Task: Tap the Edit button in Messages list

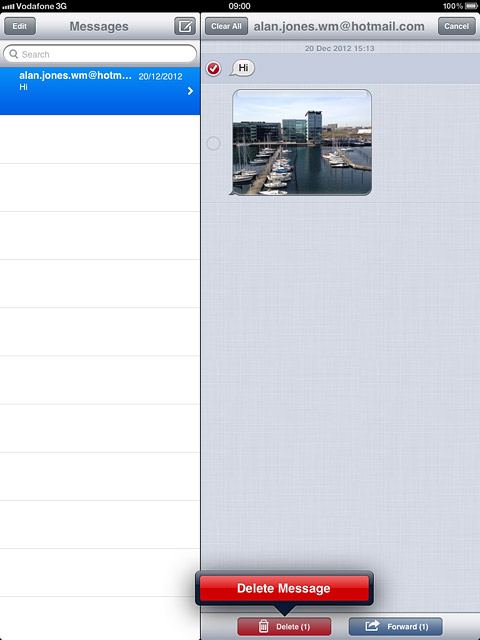Action: (x=20, y=26)
